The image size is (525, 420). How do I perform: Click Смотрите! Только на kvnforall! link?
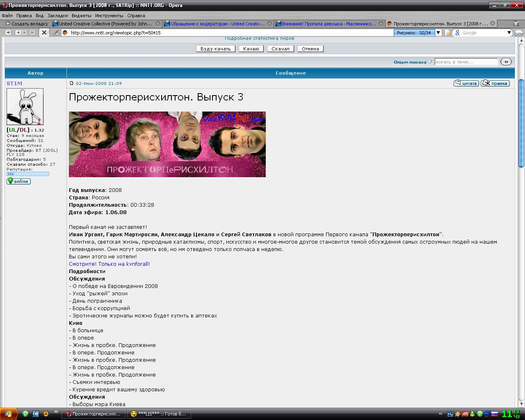coord(110,264)
